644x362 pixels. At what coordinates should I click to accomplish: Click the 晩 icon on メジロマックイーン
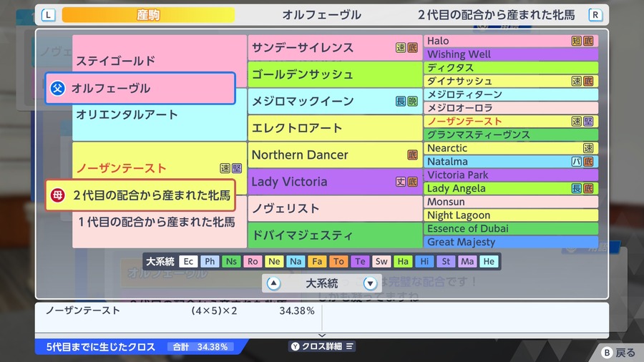point(412,101)
